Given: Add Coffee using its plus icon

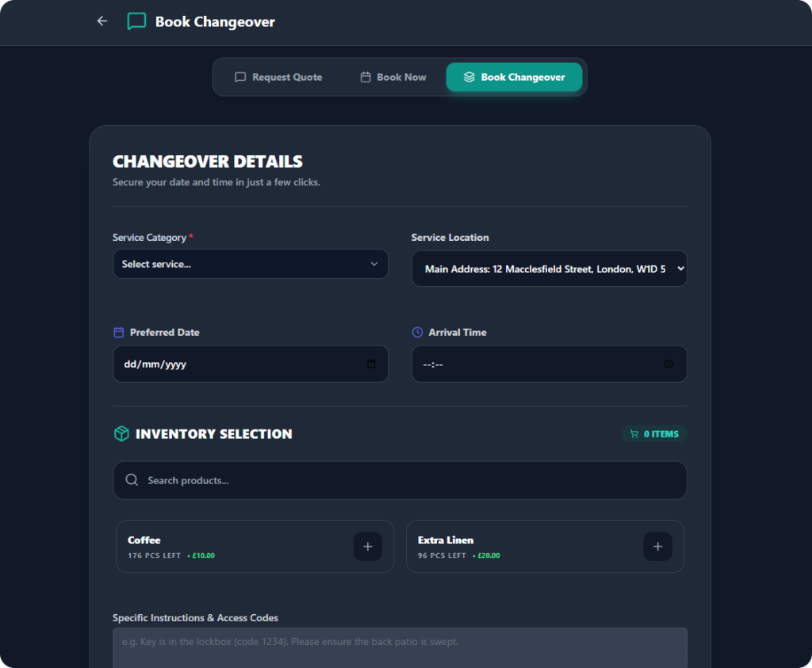Looking at the screenshot, I should [367, 547].
